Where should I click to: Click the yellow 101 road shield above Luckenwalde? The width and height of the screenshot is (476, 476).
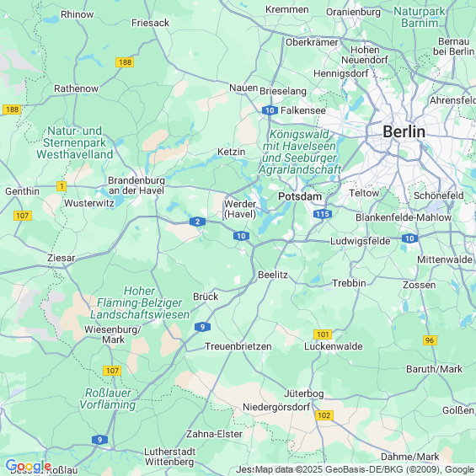(323, 334)
